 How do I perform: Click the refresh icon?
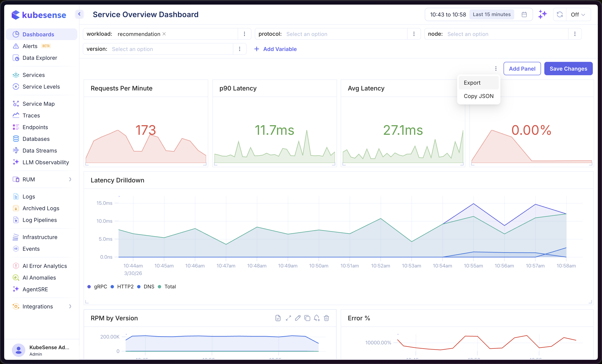560,14
